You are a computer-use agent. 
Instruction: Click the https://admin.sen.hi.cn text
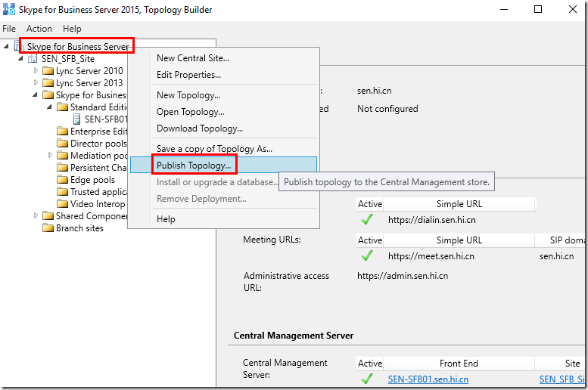(x=403, y=276)
